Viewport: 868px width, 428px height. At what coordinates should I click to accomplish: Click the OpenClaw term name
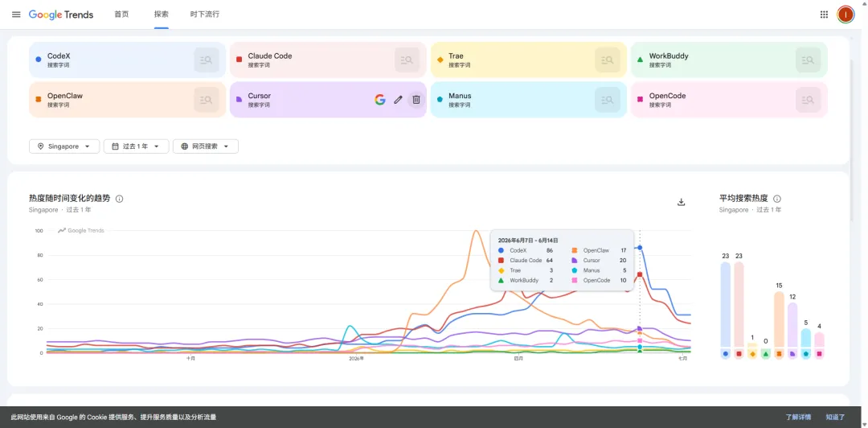[65, 96]
